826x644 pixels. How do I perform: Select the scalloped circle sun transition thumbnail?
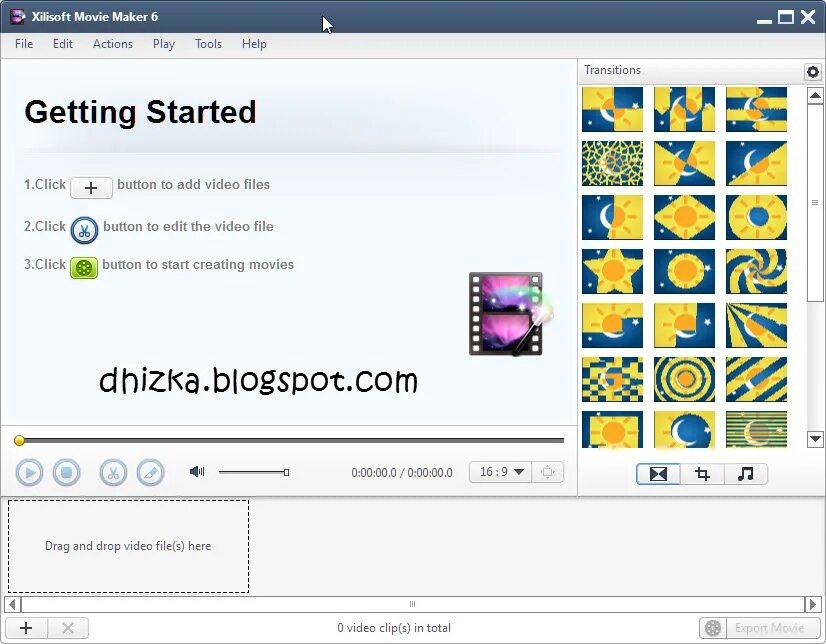684,271
